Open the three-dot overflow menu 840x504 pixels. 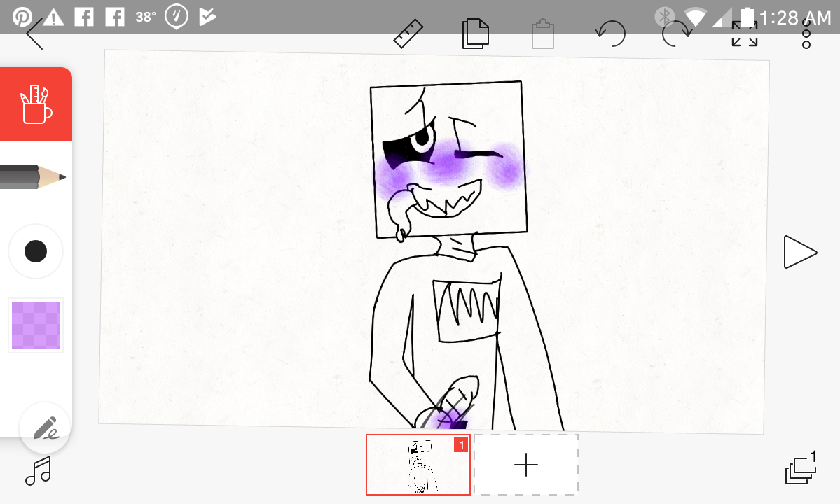coord(806,34)
